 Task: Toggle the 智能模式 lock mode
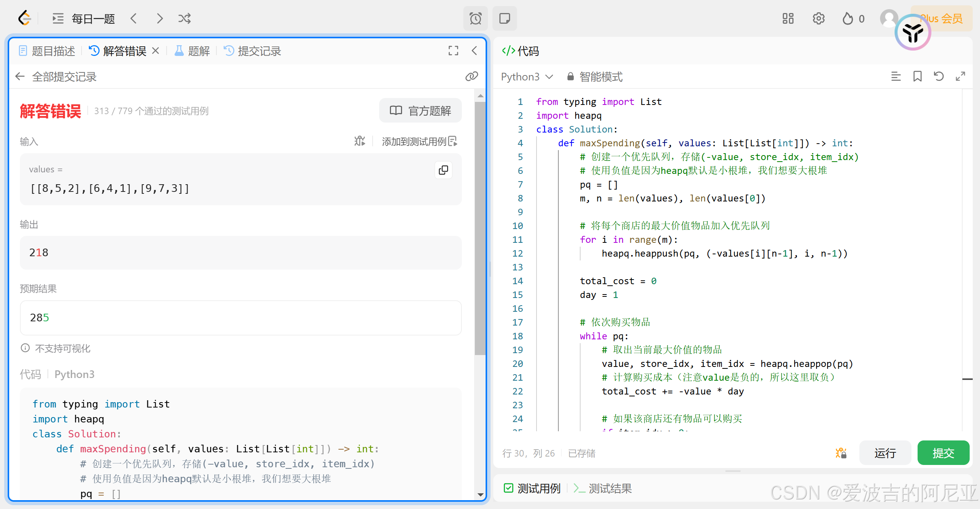click(595, 77)
